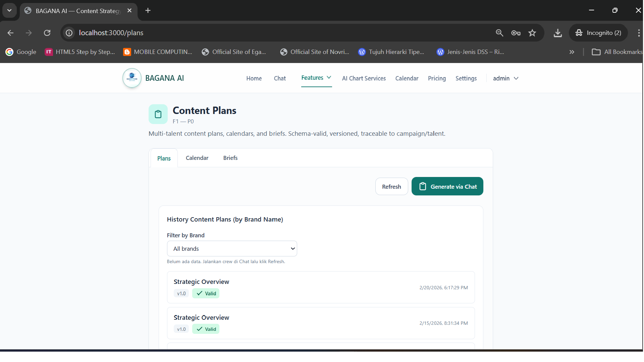Open the Downloads icon in the browser toolbar
This screenshot has width=644, height=362.
(x=557, y=33)
